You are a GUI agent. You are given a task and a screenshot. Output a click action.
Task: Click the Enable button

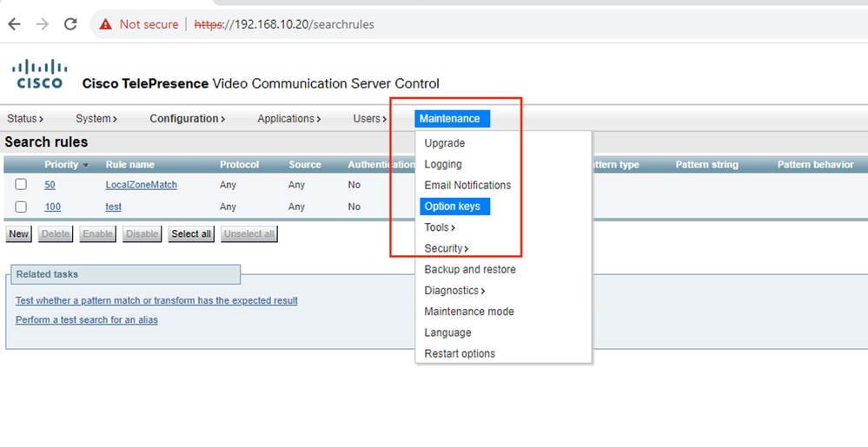(97, 234)
